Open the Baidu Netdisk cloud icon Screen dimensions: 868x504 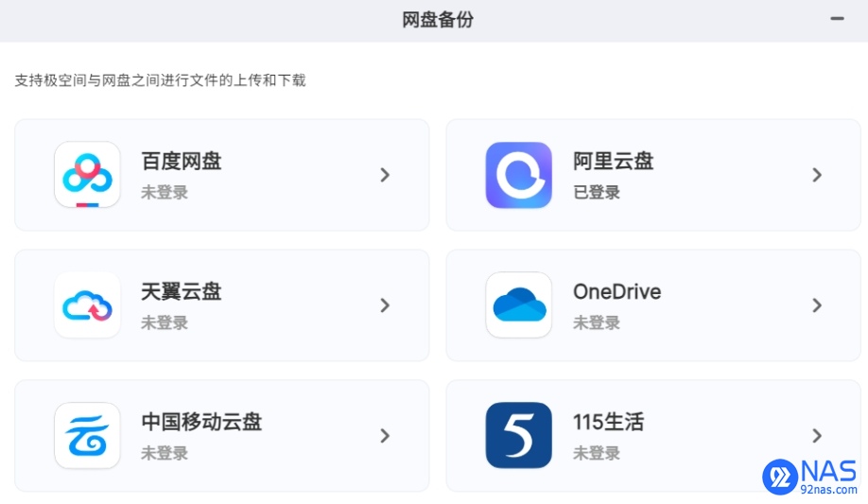88,175
